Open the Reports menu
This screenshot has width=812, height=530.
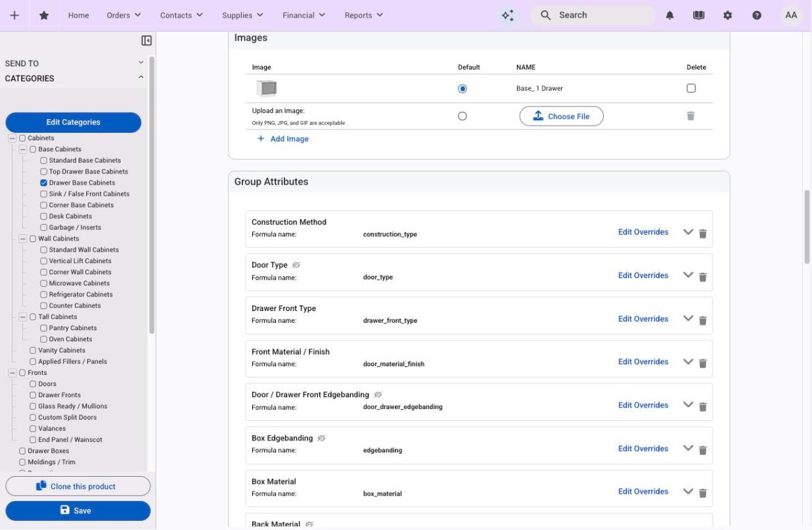[x=364, y=15]
